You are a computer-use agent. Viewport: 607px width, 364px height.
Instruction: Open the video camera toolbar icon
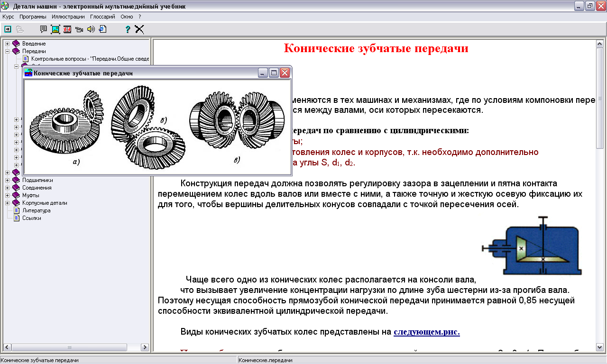(x=79, y=29)
